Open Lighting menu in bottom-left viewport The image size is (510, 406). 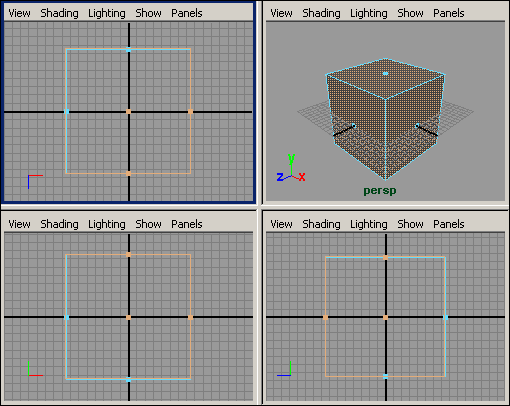pos(107,224)
